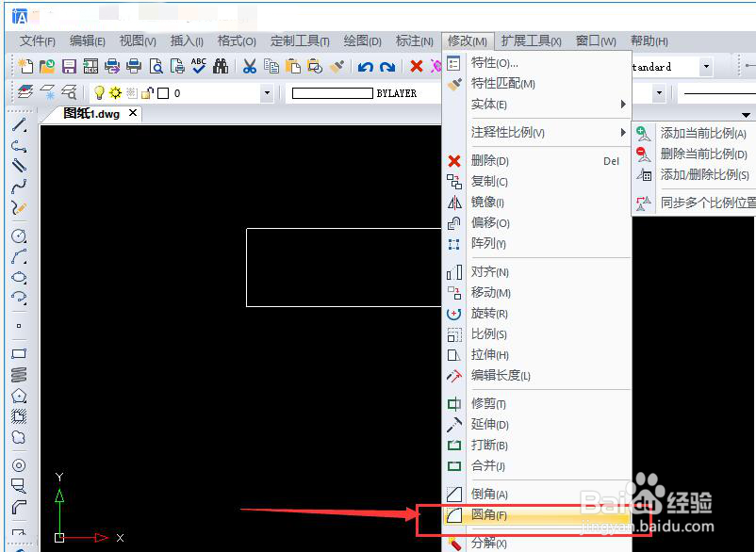Click the layer color square swatch

(163, 93)
